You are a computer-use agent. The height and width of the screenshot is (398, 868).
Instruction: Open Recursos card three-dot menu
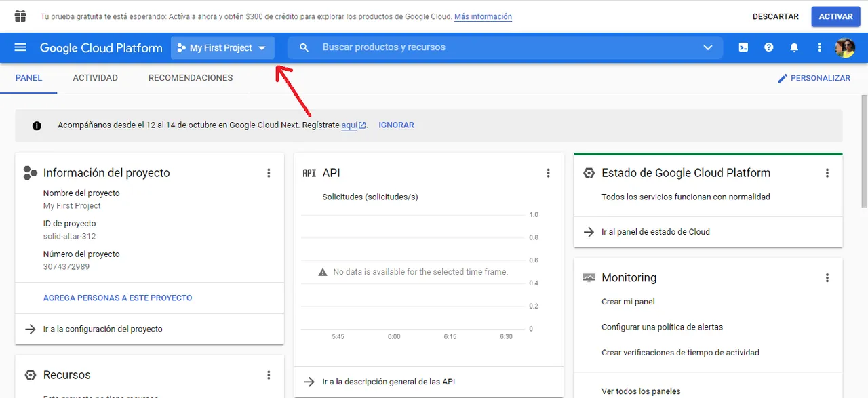point(269,375)
